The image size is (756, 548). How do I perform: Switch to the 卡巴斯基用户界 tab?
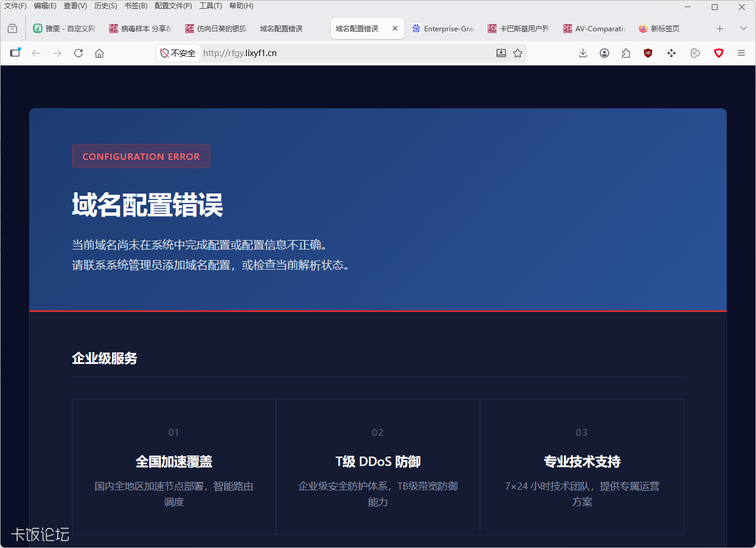pyautogui.click(x=518, y=28)
